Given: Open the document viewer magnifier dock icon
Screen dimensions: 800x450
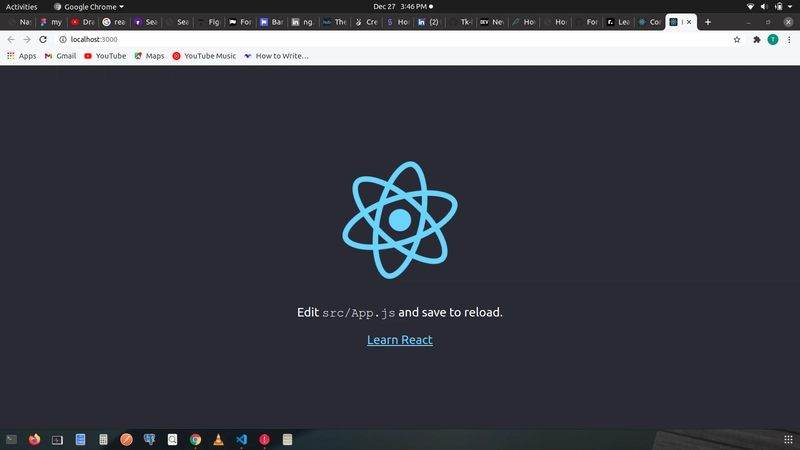Looking at the screenshot, I should (172, 439).
